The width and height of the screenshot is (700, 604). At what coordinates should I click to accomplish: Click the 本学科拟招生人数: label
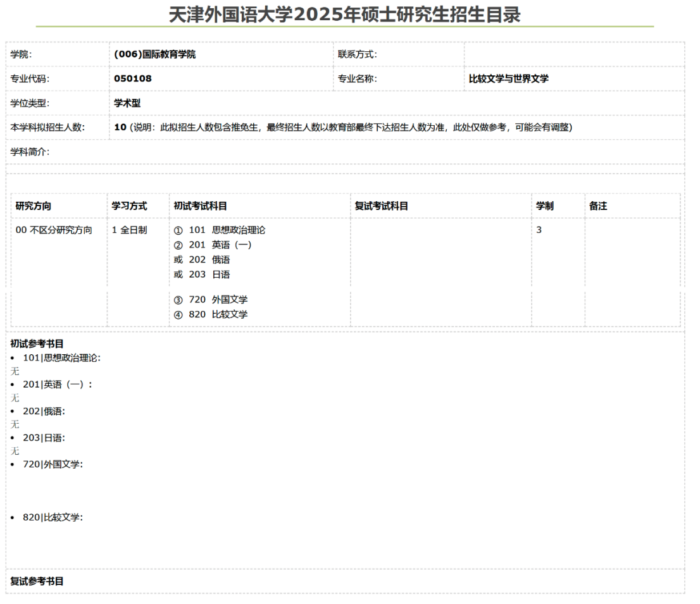click(47, 127)
